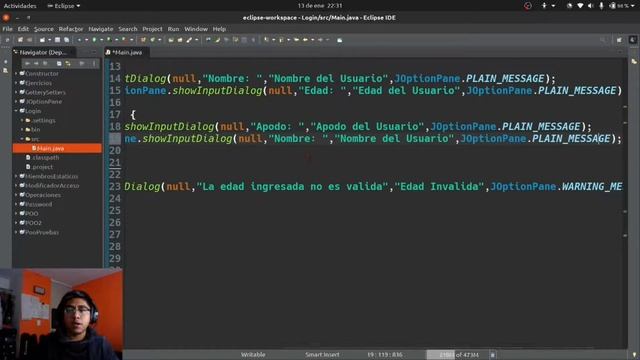Expand the .settings folder
This screenshot has width=640, height=360.
[22, 120]
